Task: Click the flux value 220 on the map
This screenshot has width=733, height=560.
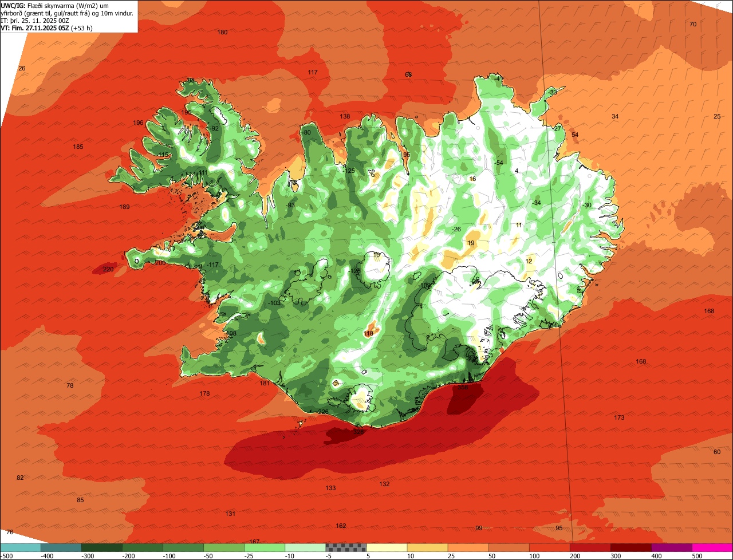Action: point(108,269)
